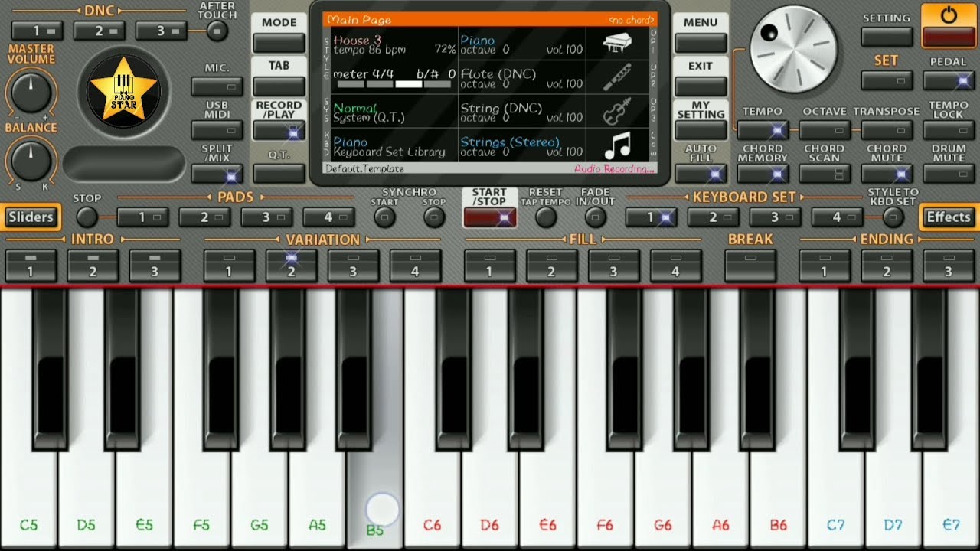Toggle the Pedal button
The image size is (980, 551).
(949, 80)
